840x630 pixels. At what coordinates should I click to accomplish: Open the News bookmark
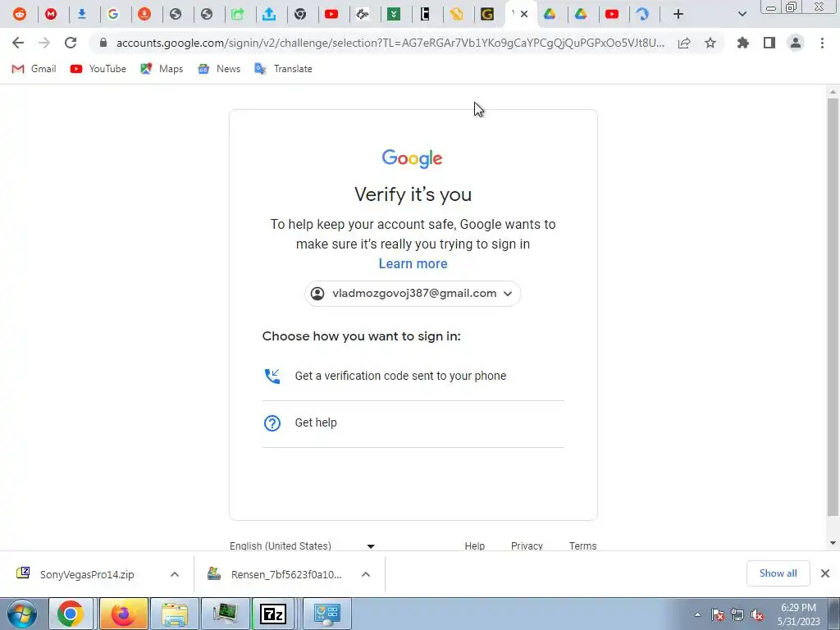pos(218,69)
